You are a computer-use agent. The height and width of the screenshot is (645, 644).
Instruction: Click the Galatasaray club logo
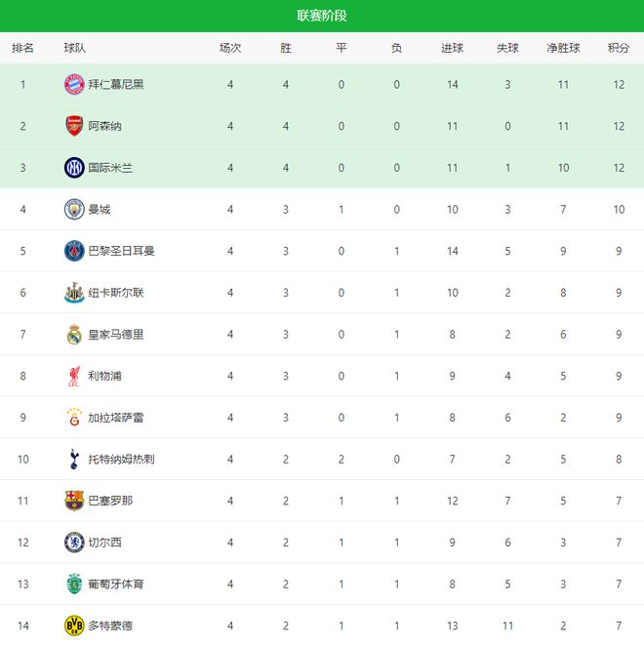click(74, 418)
